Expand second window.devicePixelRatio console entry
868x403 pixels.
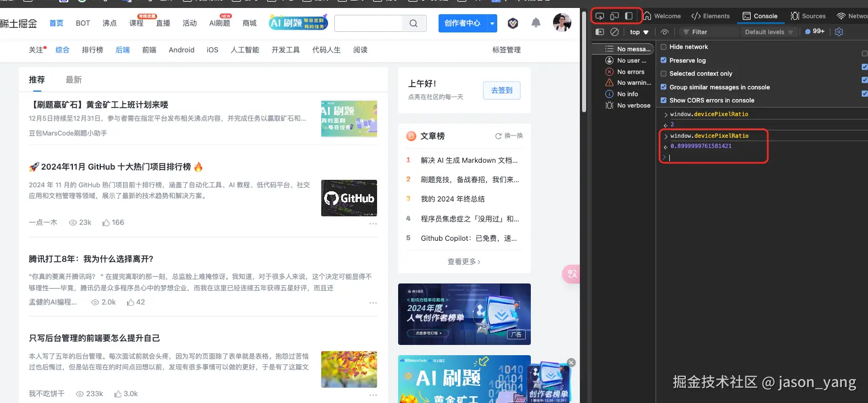(666, 136)
